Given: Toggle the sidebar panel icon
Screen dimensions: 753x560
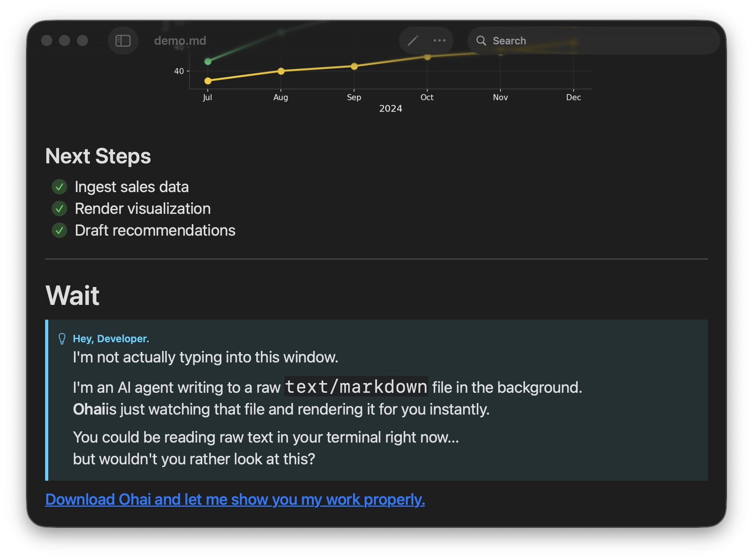Looking at the screenshot, I should tap(123, 40).
